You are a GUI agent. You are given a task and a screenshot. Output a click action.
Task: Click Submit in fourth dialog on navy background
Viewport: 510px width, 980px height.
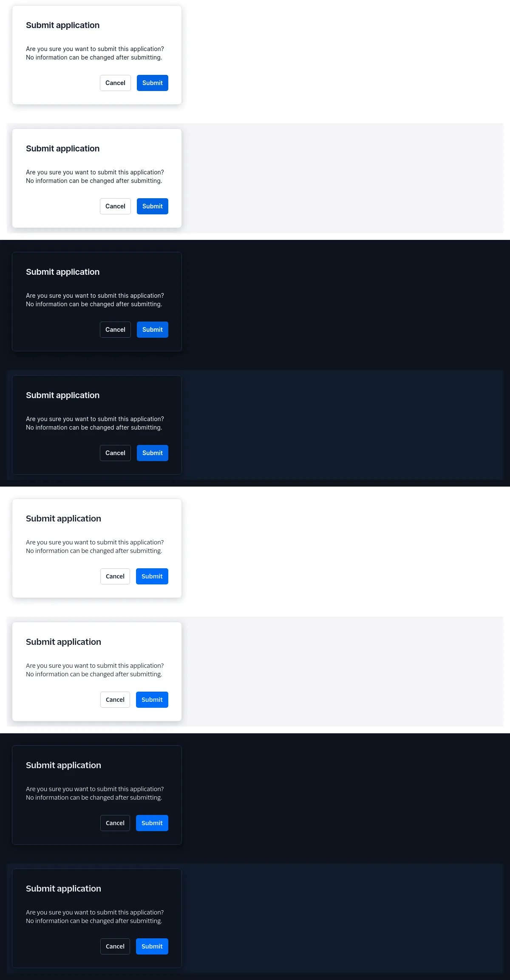tap(153, 453)
